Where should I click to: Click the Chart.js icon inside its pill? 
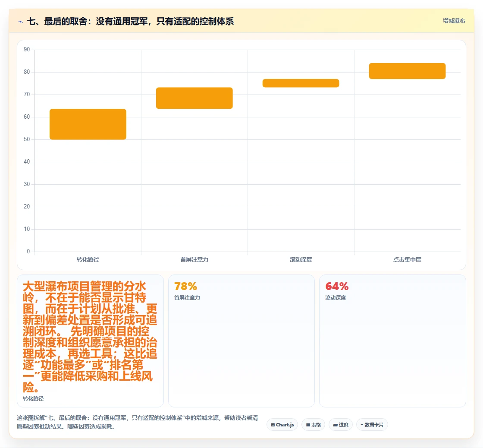pos(273,425)
